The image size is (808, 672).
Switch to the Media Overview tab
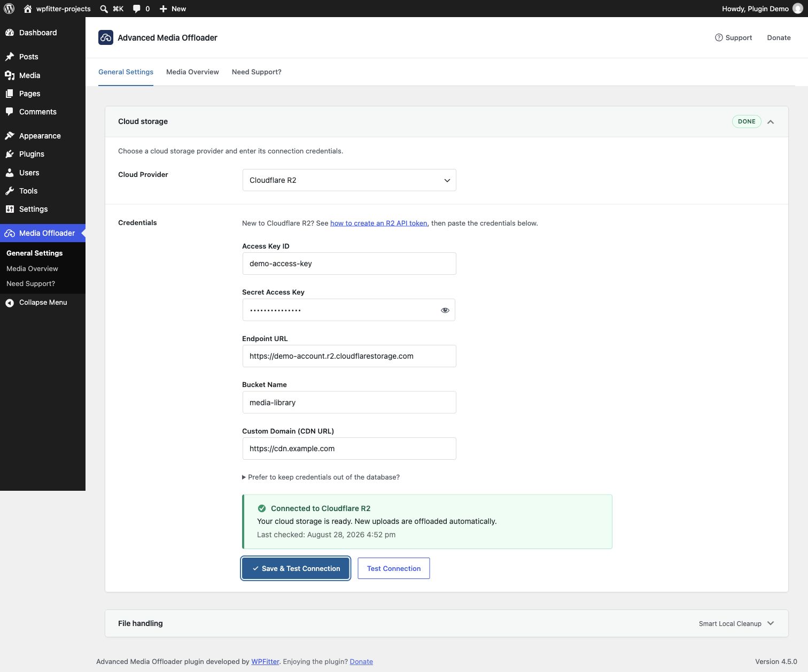pos(192,72)
